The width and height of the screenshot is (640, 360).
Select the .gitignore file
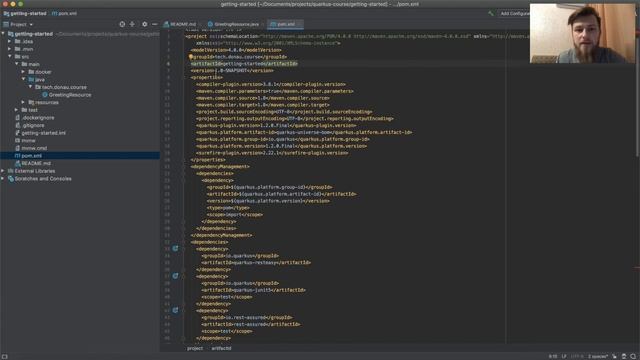coord(33,125)
